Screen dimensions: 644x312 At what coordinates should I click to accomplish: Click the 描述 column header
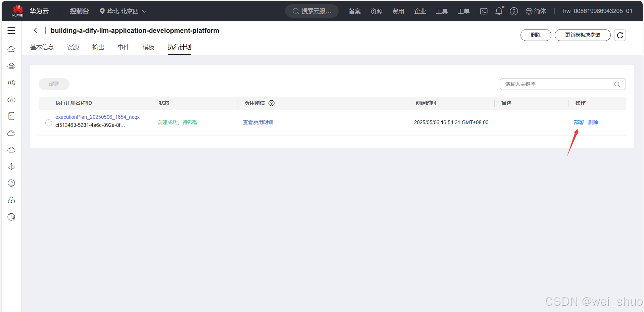click(506, 103)
